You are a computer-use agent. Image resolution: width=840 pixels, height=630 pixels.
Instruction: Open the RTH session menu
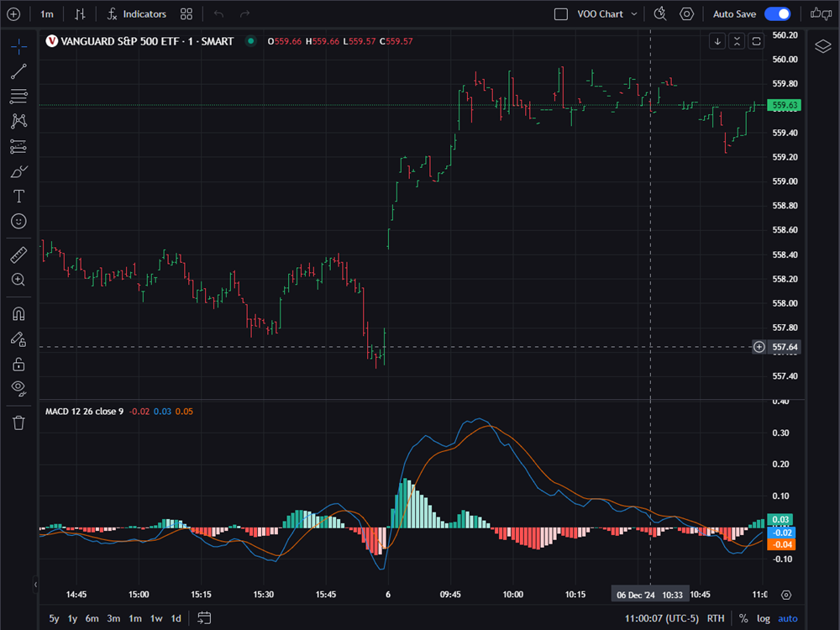click(x=716, y=618)
